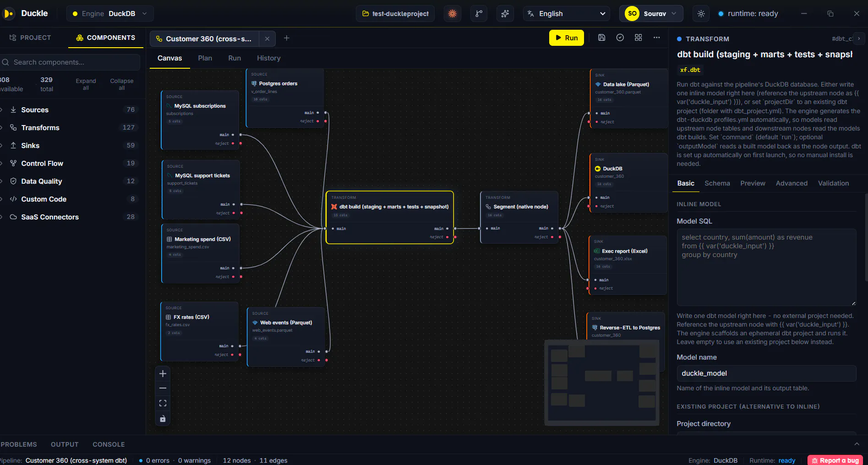
Task: Click Expand all components
Action: [x=86, y=84]
